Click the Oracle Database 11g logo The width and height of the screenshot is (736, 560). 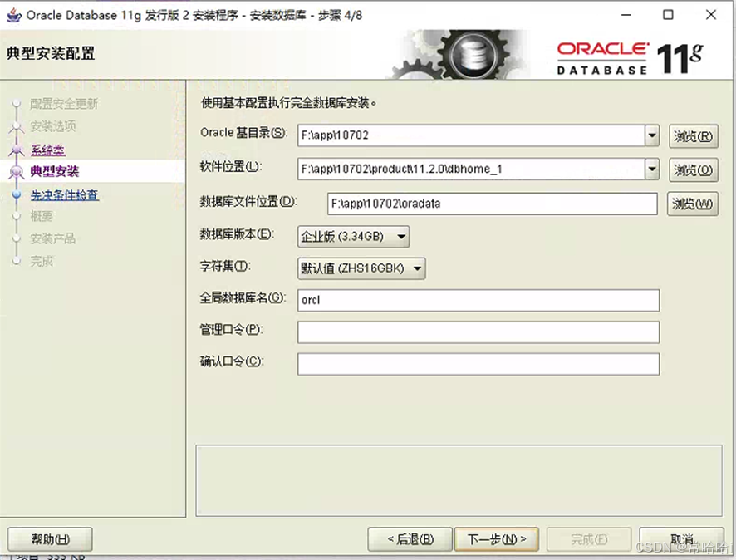click(x=631, y=59)
